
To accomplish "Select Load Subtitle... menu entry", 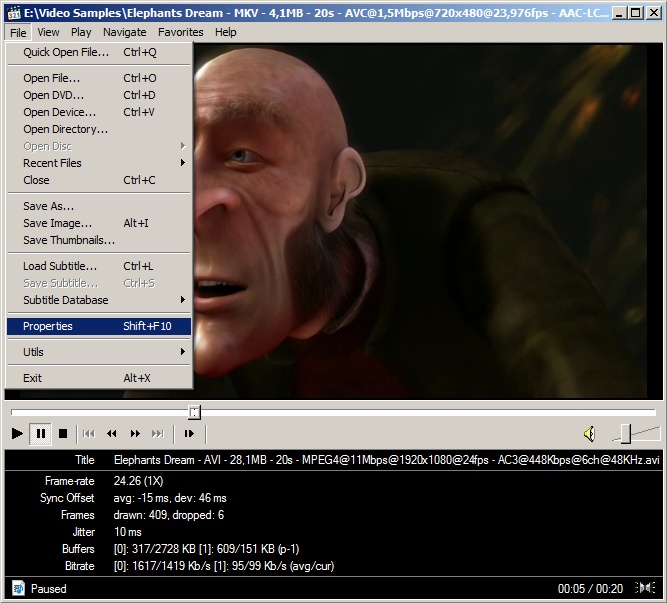I will pyautogui.click(x=99, y=266).
